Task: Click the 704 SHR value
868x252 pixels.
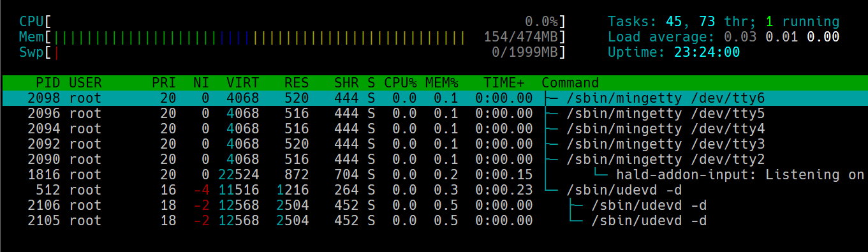Action: [346, 175]
